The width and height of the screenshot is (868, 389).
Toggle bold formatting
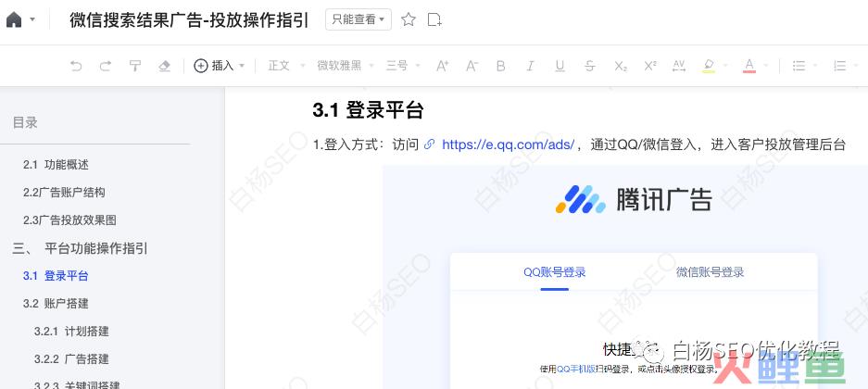coord(501,66)
